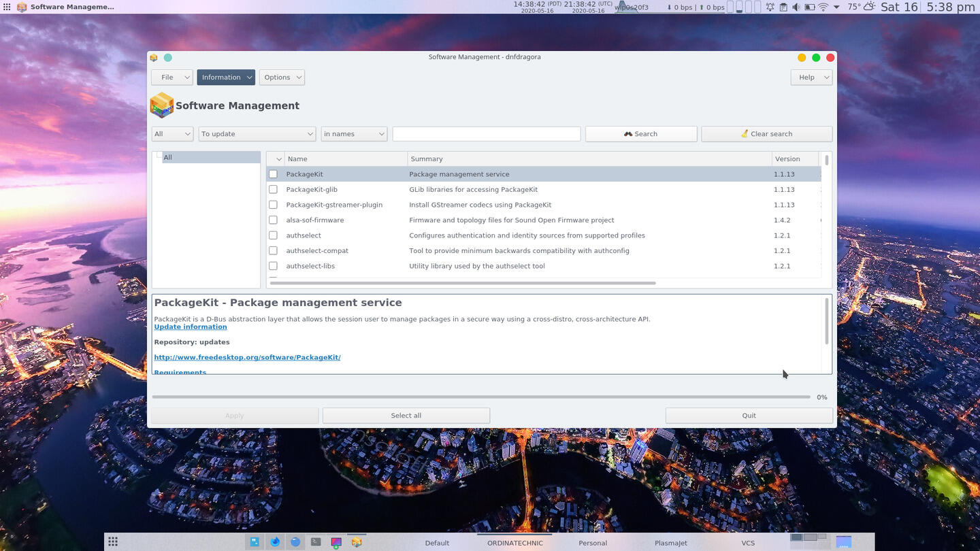This screenshot has width=980, height=551.
Task: Sort by the Name column header
Action: point(346,159)
